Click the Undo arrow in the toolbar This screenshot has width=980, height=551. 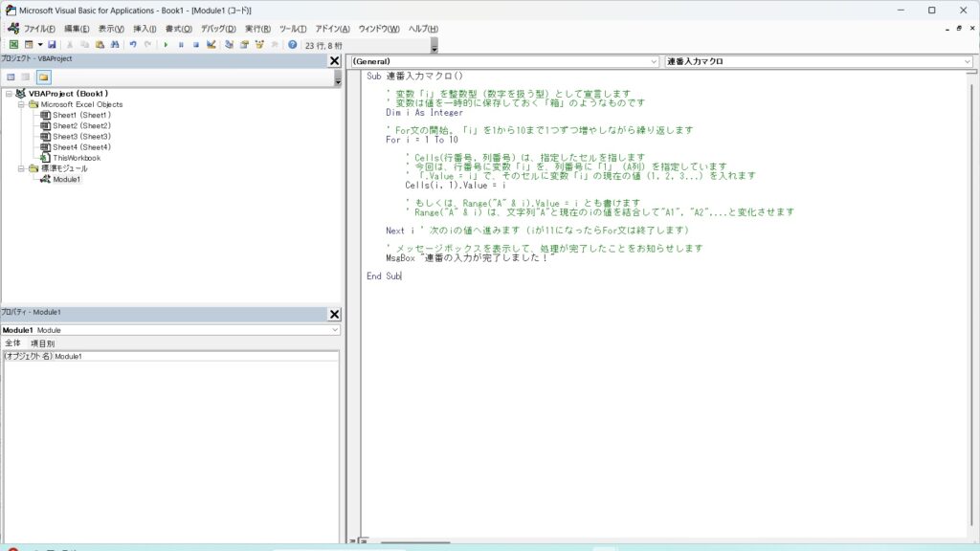pos(133,44)
